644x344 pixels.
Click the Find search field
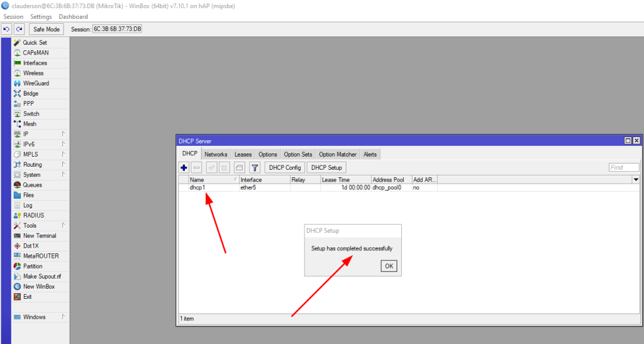[x=623, y=167]
